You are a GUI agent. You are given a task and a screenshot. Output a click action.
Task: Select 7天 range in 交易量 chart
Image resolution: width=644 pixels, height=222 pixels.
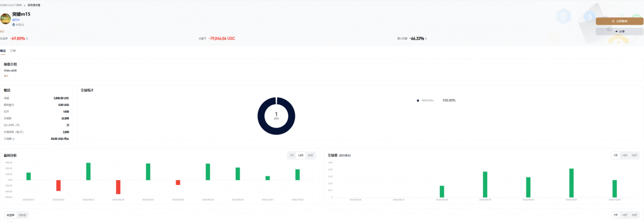[x=615, y=155]
